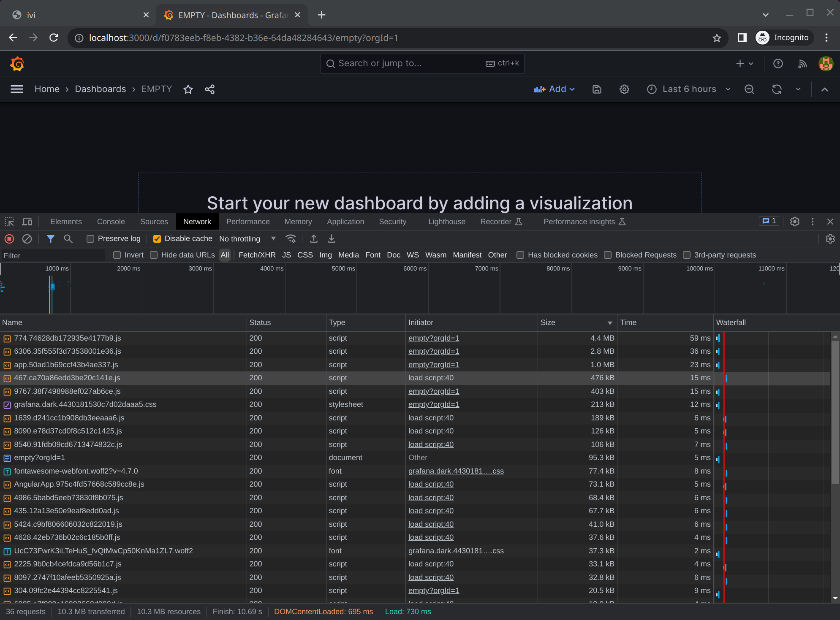Open initiator link for 467.ca70a86edd3be20c141e.js
The image size is (840, 620).
(431, 378)
